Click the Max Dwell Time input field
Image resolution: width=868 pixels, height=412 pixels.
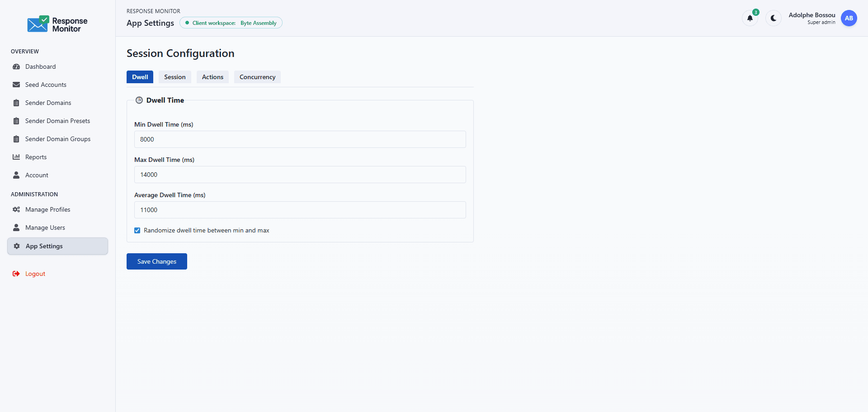point(300,175)
